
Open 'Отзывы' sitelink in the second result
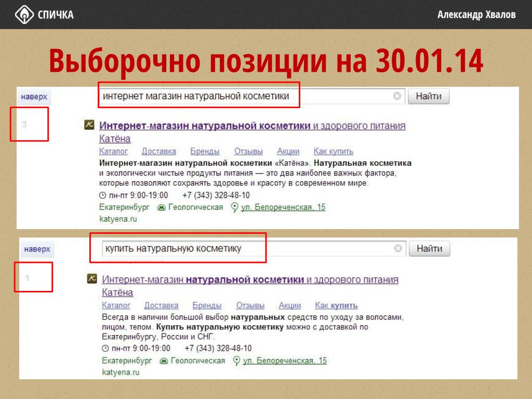tap(250, 305)
